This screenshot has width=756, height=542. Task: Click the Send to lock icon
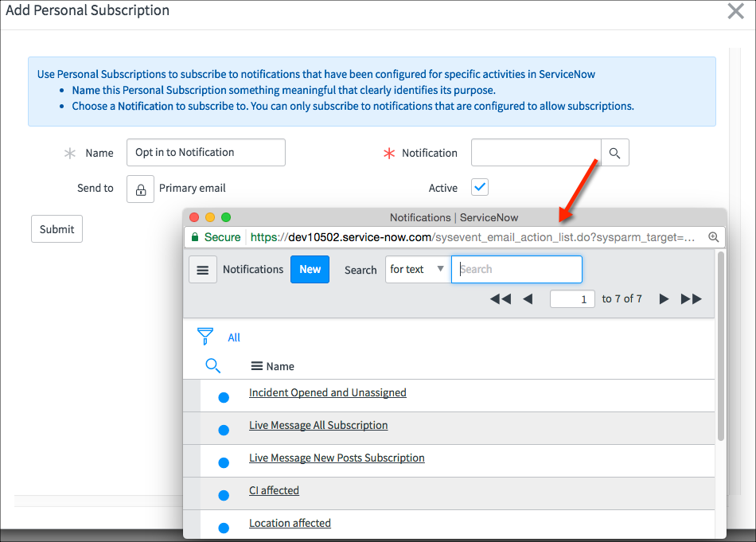click(140, 189)
